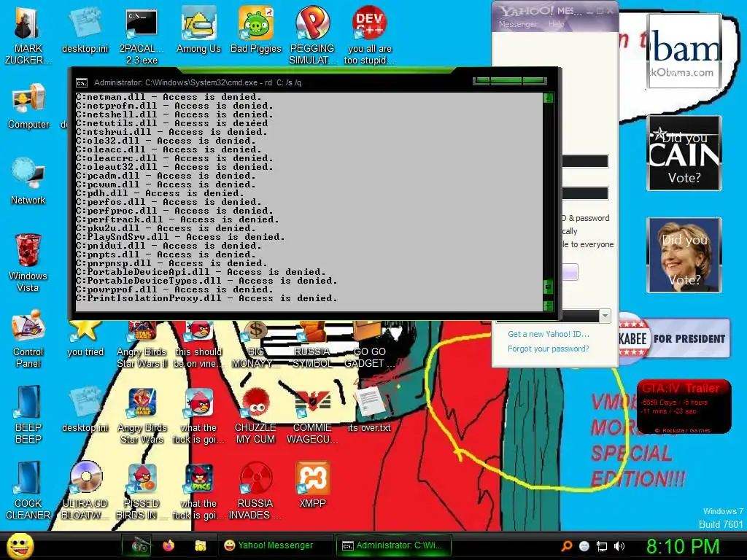Open COMMIE WAGECU... desktop icon
Screen dimensions: 747x560
pos(312,416)
